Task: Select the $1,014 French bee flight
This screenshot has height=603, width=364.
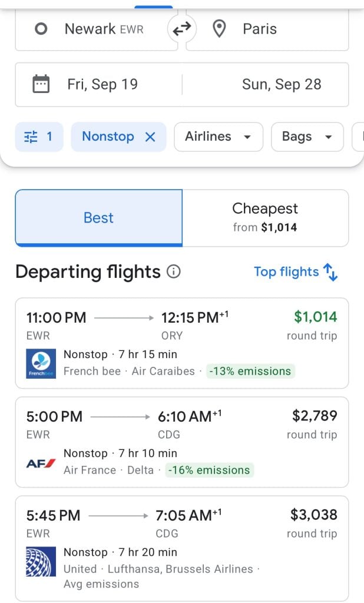Action: 182,343
